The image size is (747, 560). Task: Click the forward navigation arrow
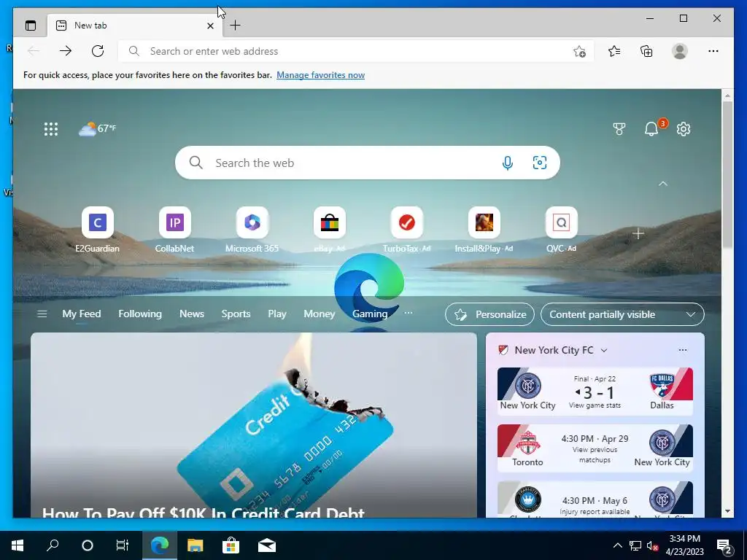(x=65, y=51)
